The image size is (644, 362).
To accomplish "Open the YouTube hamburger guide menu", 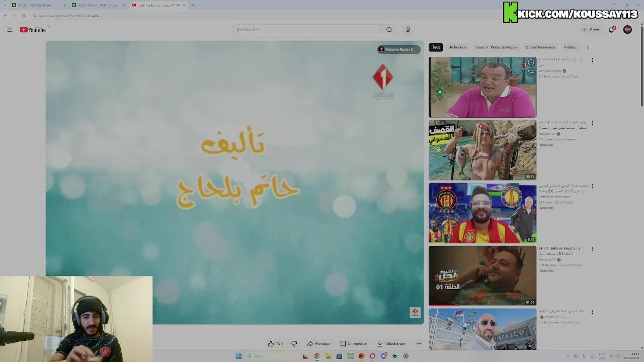I will [10, 30].
